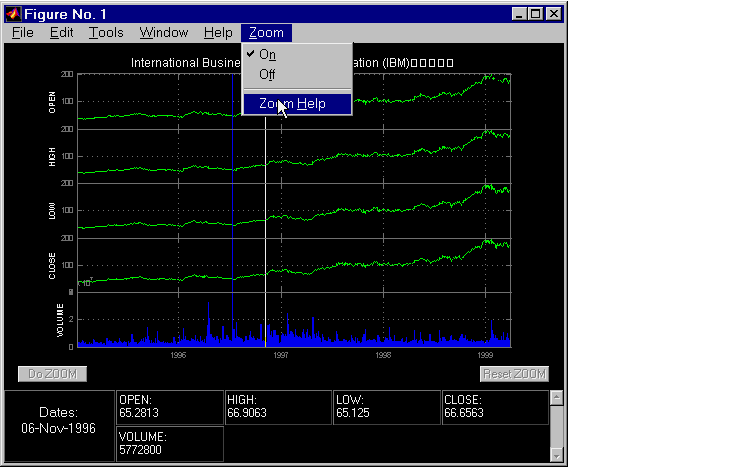The height and width of the screenshot is (472, 740).
Task: Open the Help menu
Action: [x=218, y=33]
